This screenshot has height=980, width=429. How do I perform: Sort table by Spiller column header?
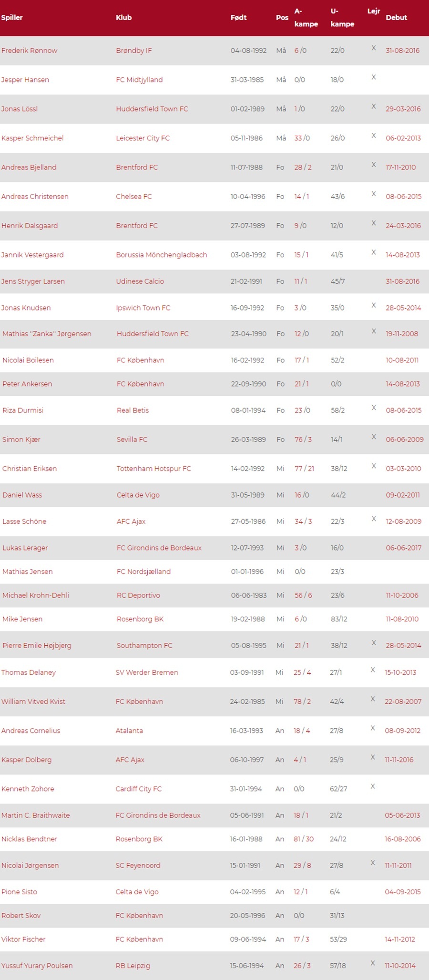pos(12,18)
